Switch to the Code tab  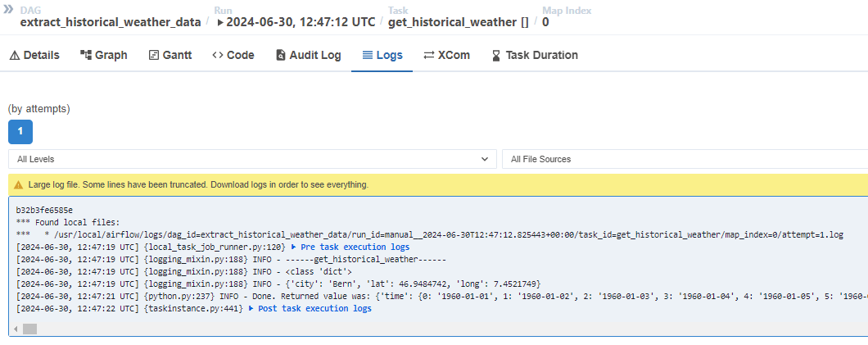233,55
